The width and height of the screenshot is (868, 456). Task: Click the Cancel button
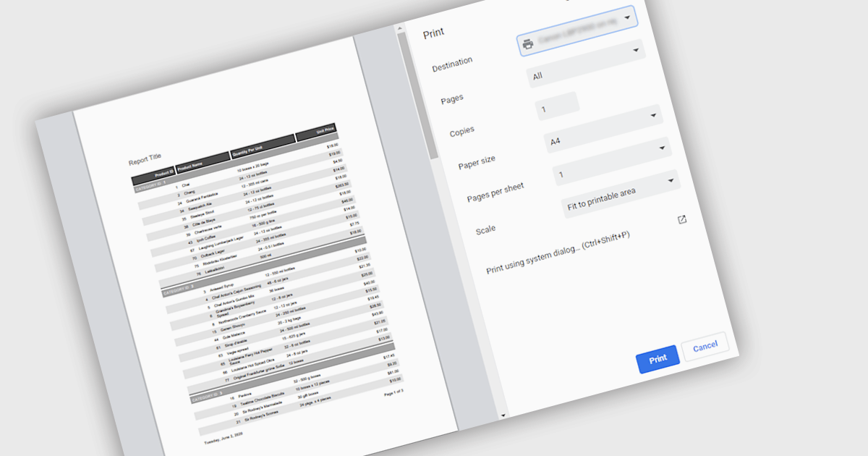tap(705, 348)
